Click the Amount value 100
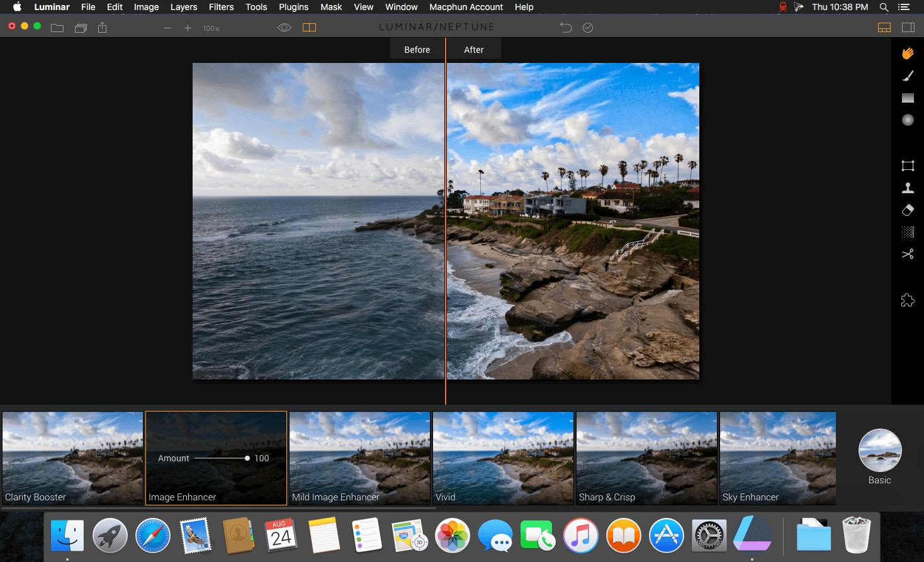Viewport: 924px width, 562px height. 262,458
